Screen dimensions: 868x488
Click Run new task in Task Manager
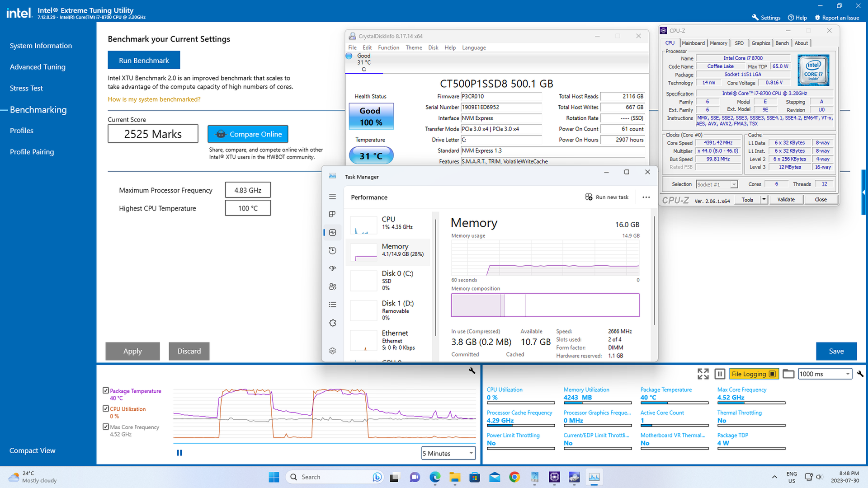pyautogui.click(x=607, y=197)
